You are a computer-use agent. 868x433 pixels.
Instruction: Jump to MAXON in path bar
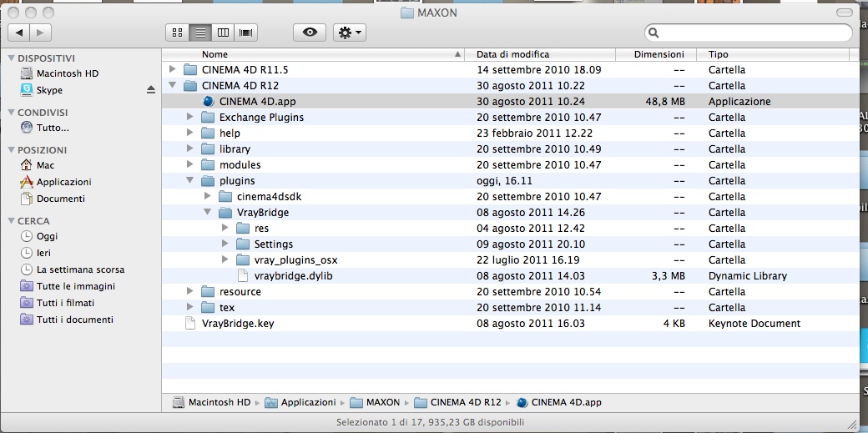(375, 402)
